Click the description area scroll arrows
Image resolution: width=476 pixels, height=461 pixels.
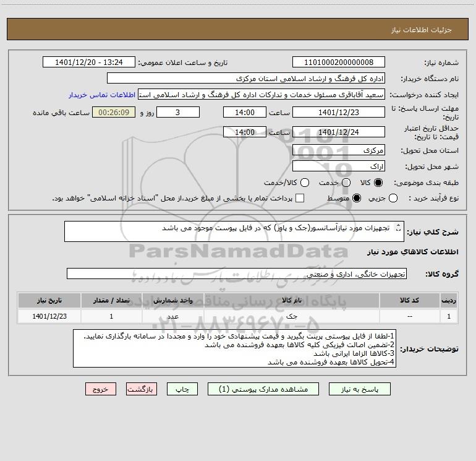(398, 228)
